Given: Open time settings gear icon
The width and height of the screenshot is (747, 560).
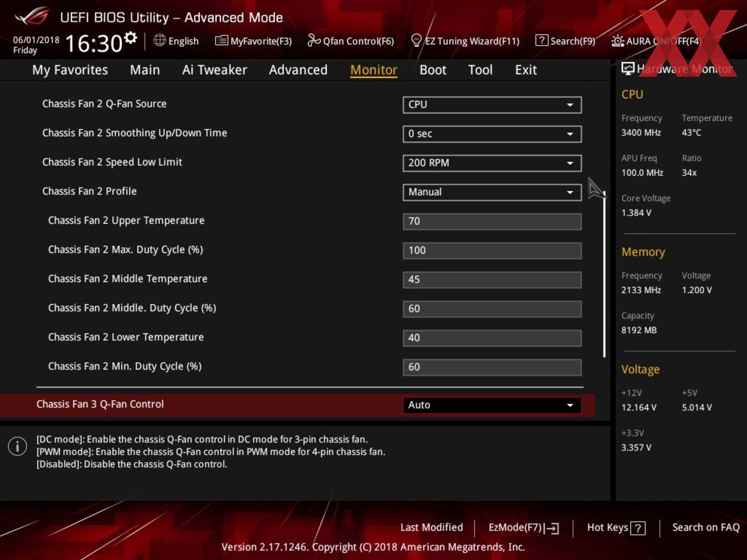Looking at the screenshot, I should 130,37.
